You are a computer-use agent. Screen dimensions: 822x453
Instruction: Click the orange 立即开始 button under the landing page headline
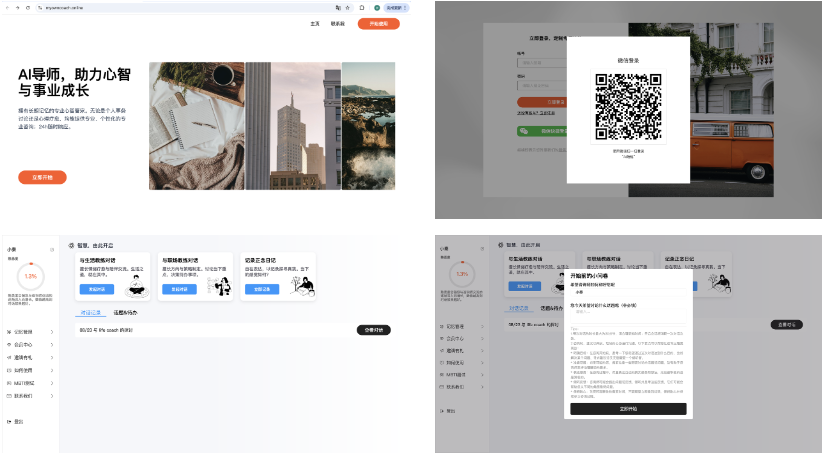pyautogui.click(x=42, y=177)
